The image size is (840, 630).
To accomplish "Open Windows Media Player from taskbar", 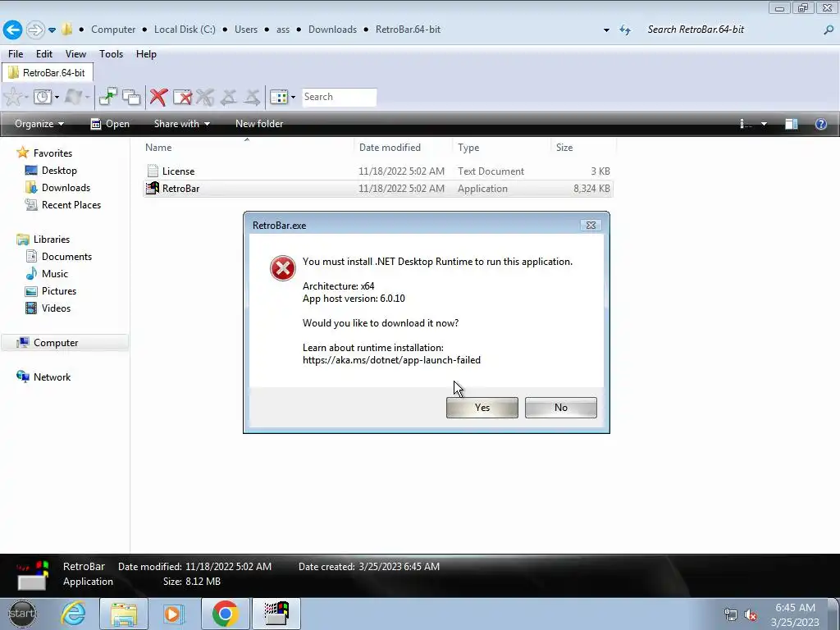I will [x=173, y=614].
